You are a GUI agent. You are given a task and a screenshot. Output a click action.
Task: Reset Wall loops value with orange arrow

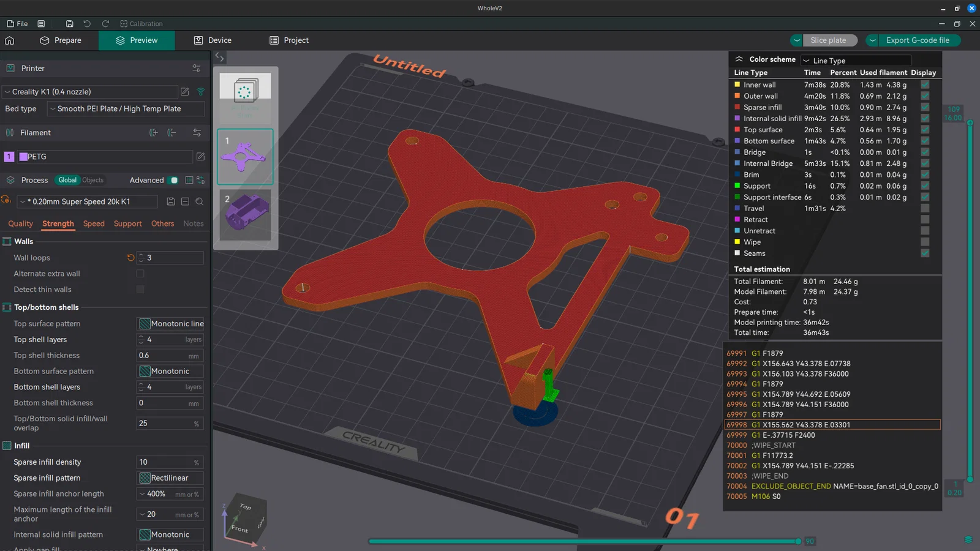130,258
